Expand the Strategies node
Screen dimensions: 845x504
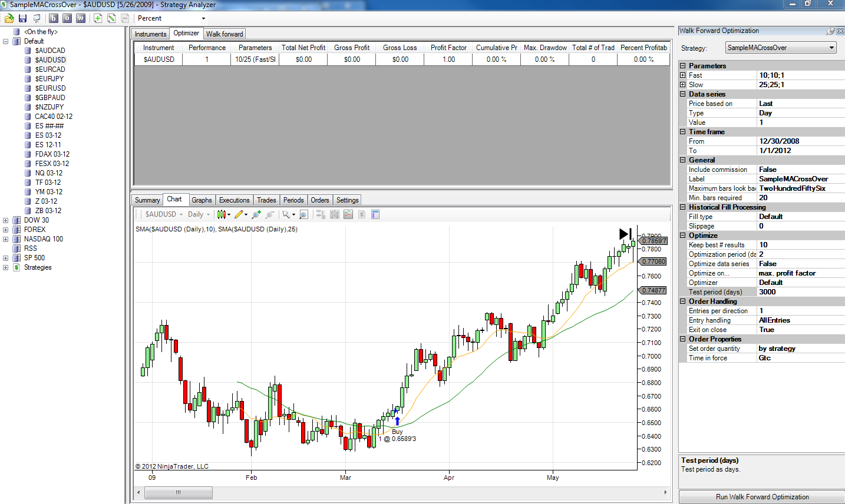coord(6,267)
